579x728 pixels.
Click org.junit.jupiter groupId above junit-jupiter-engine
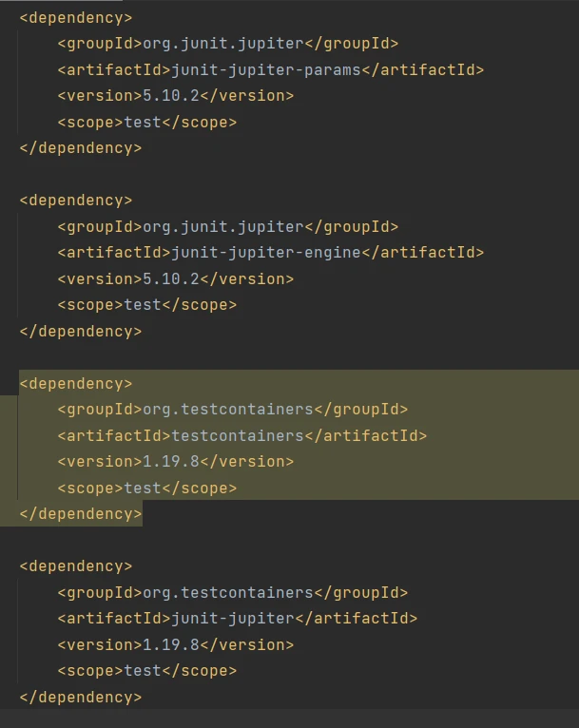(222, 226)
